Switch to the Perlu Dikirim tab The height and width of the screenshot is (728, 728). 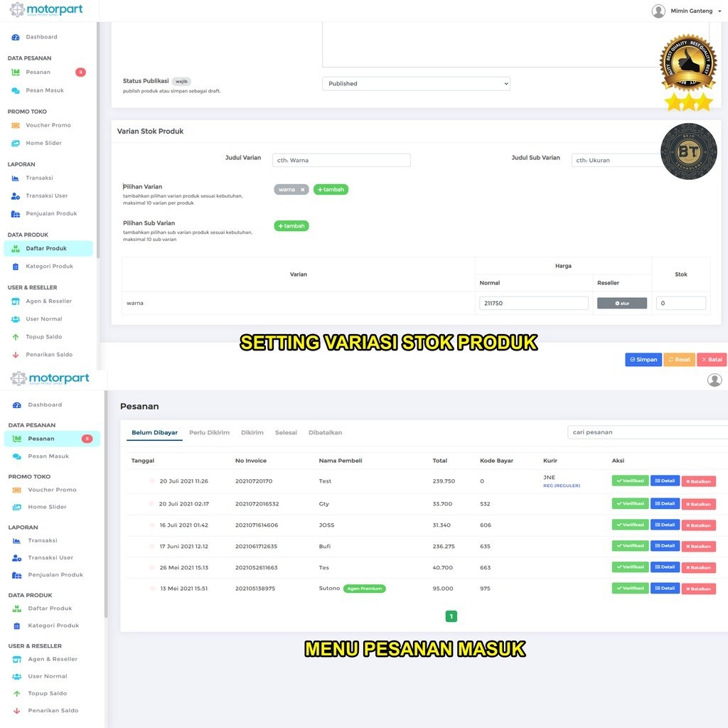(209, 432)
